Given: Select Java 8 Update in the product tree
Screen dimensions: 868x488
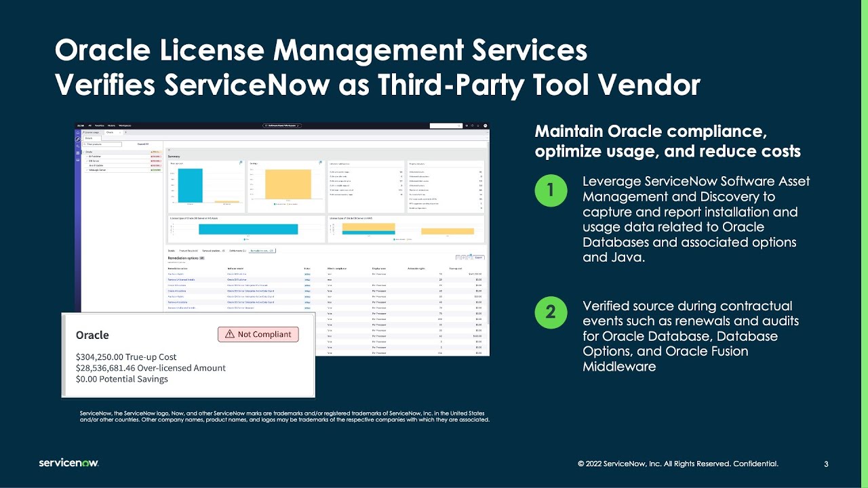Looking at the screenshot, I should (96, 165).
